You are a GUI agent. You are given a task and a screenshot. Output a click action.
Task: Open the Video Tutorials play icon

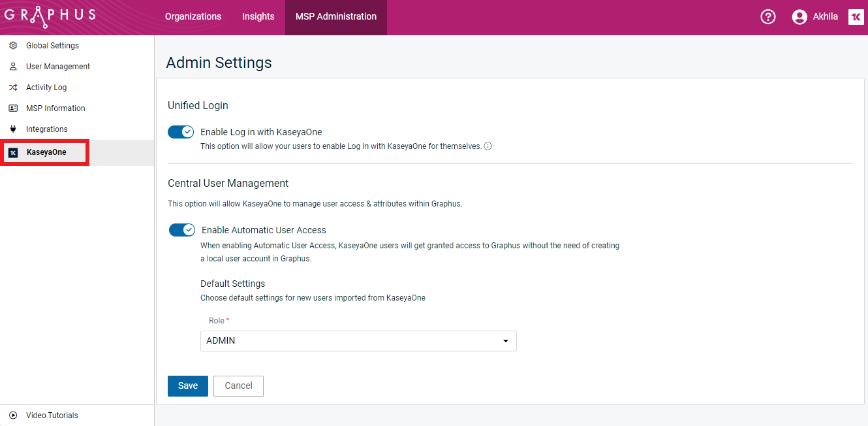12,415
